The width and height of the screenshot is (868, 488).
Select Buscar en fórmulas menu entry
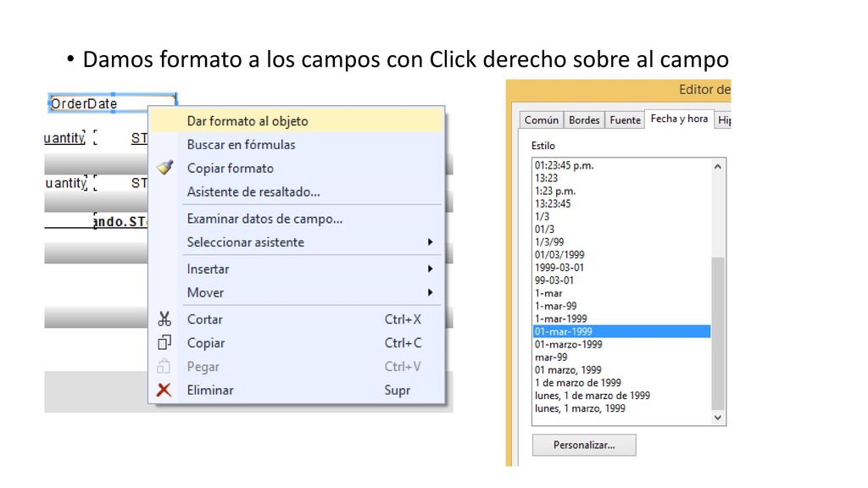pyautogui.click(x=297, y=144)
